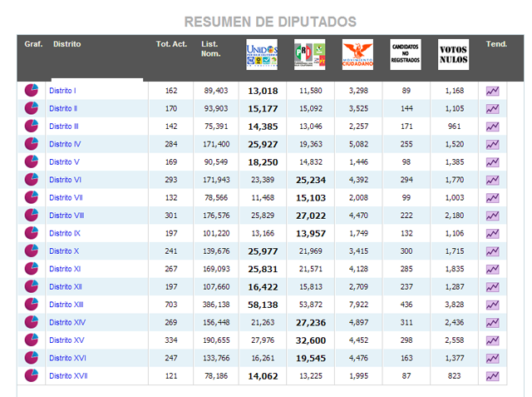The height and width of the screenshot is (397, 532).
Task: Open the Distrito VI link
Action: [x=65, y=180]
